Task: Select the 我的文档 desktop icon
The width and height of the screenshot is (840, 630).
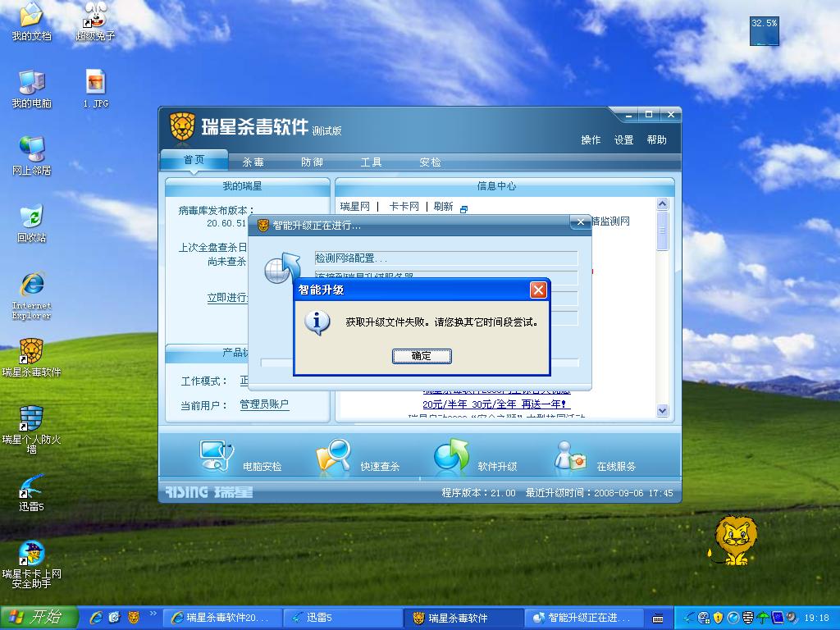Action: tap(32, 21)
